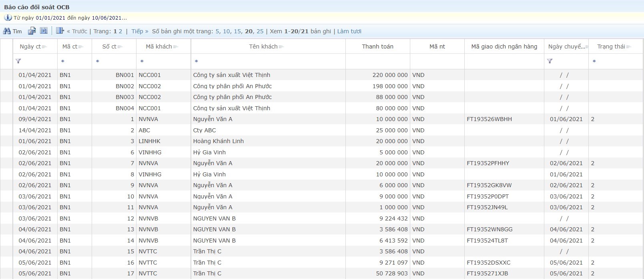Go to page 2 of results

pyautogui.click(x=120, y=31)
